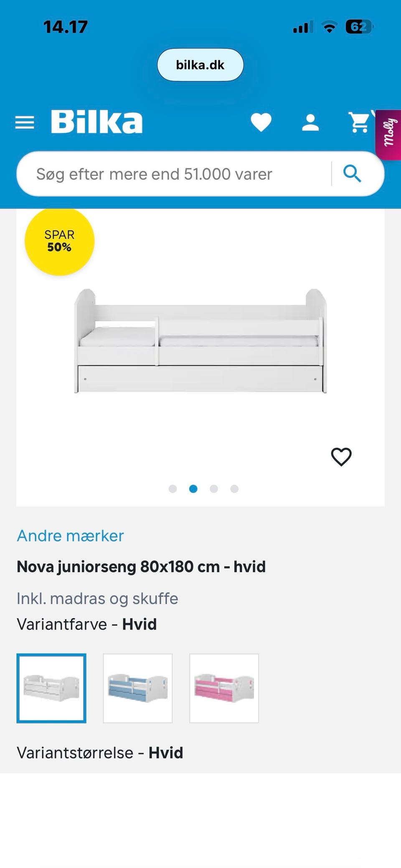Screen dimensions: 401x868
Task: Select the pink bed color variant
Action: point(224,688)
